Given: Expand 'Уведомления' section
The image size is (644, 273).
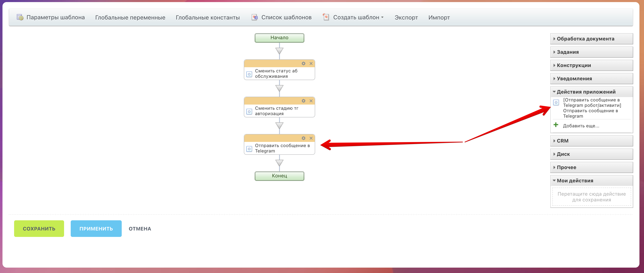Looking at the screenshot, I should (x=574, y=79).
